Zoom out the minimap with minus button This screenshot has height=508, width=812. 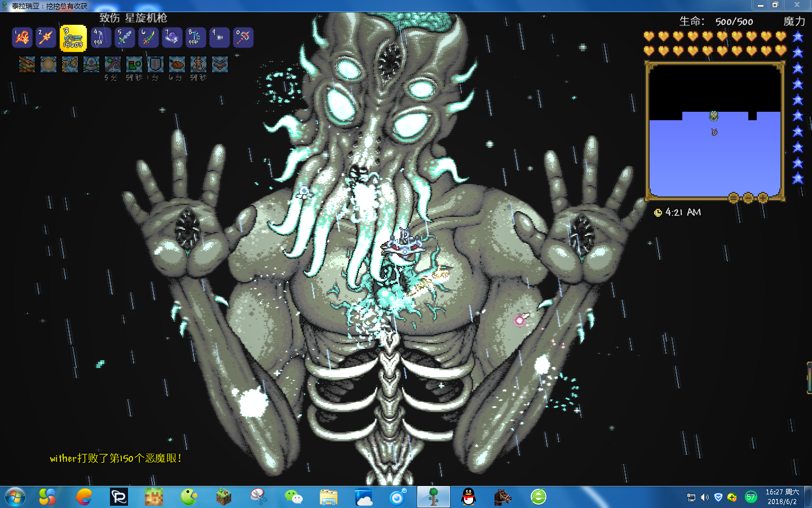[748, 198]
